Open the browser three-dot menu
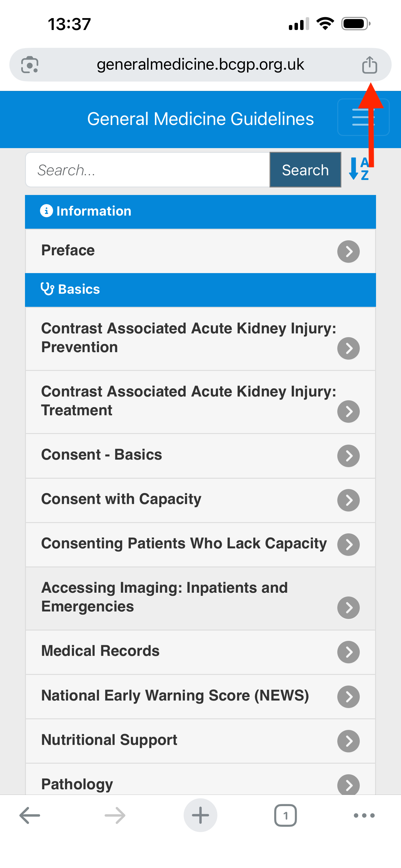This screenshot has width=401, height=868. 364,816
